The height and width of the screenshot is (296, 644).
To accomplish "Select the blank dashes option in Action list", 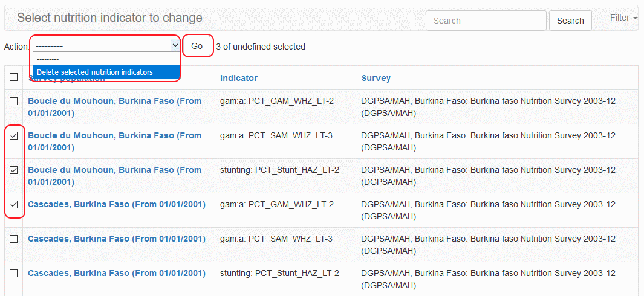I will [48, 59].
